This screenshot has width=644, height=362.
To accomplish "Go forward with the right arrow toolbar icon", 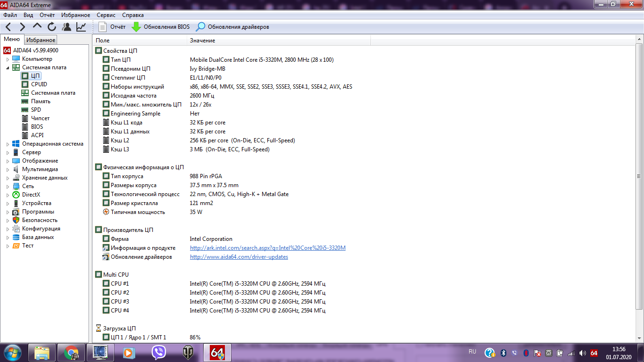I will coord(22,27).
